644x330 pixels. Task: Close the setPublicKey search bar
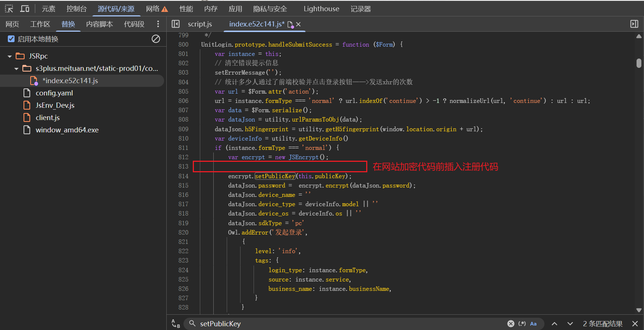pos(635,324)
